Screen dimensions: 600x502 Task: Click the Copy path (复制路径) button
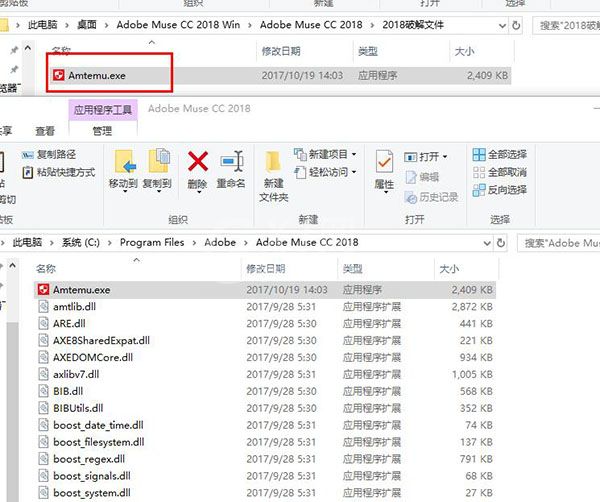[x=49, y=155]
